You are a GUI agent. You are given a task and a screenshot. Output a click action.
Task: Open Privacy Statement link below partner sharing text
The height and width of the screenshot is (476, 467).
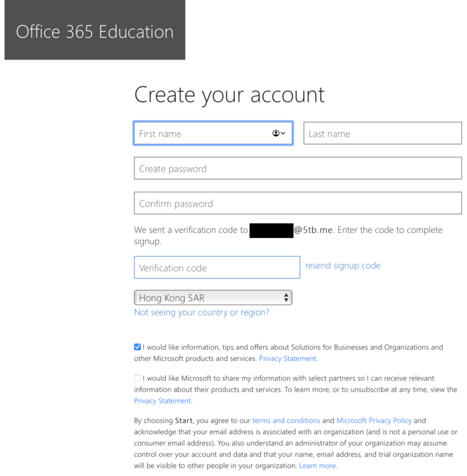coord(162,400)
